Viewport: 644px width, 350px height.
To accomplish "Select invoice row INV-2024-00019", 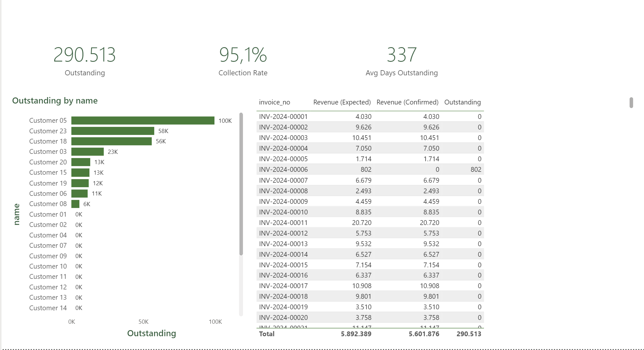I will (x=370, y=307).
